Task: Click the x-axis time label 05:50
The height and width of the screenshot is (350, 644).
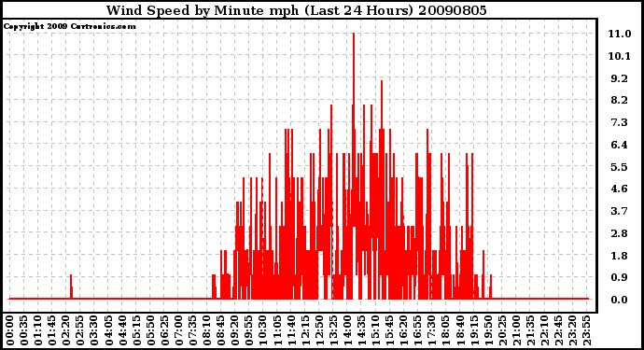Action: pos(150,330)
